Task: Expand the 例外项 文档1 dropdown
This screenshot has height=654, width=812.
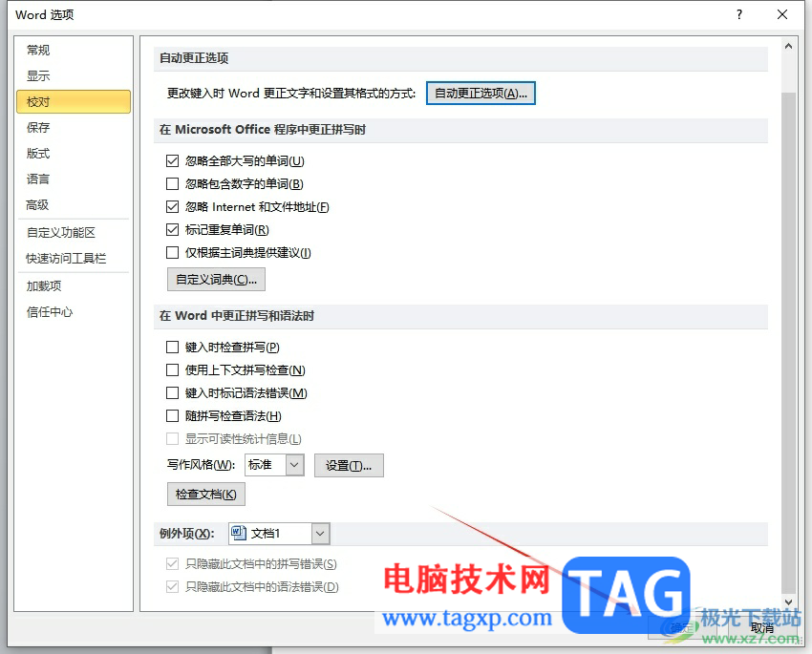Action: 320,534
